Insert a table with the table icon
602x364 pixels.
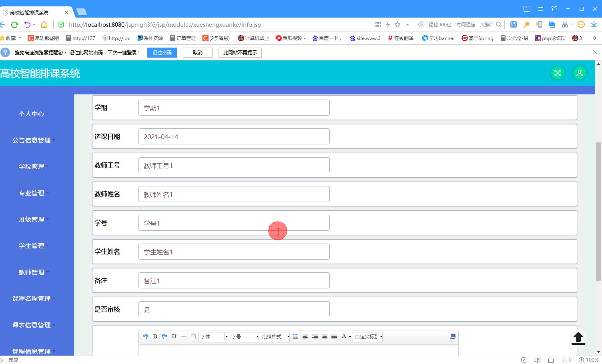pyautogui.click(x=296, y=336)
